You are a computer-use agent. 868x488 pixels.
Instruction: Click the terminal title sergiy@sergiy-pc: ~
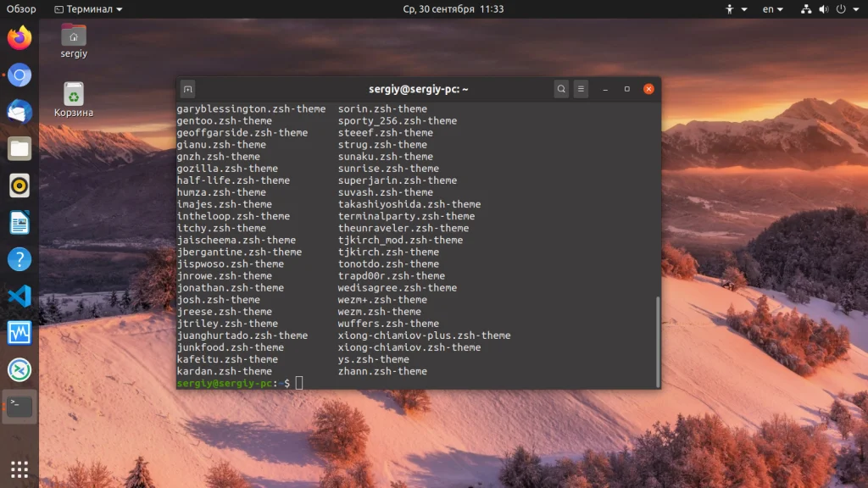419,89
